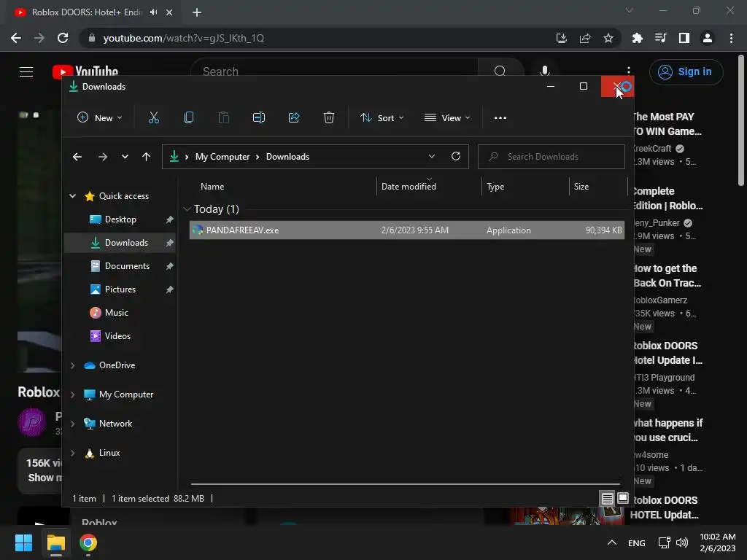Image resolution: width=747 pixels, height=560 pixels.
Task: Open Chrome extensions puzzle icon
Action: click(x=637, y=38)
